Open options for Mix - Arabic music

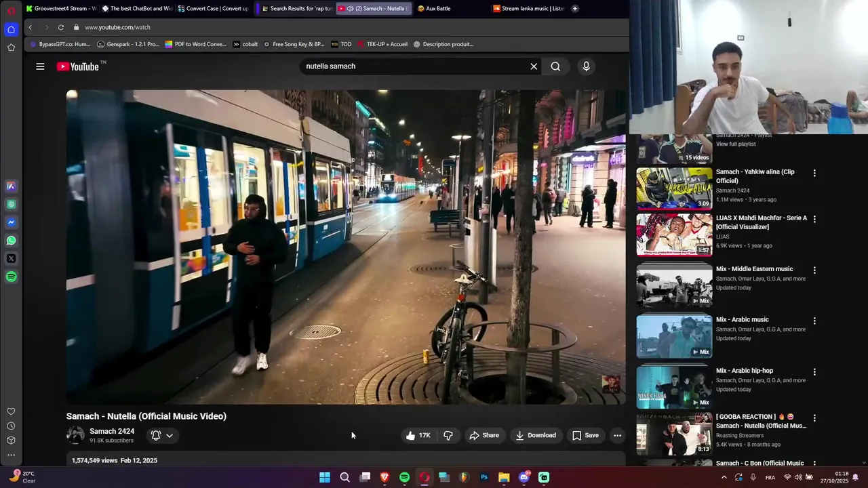(814, 321)
